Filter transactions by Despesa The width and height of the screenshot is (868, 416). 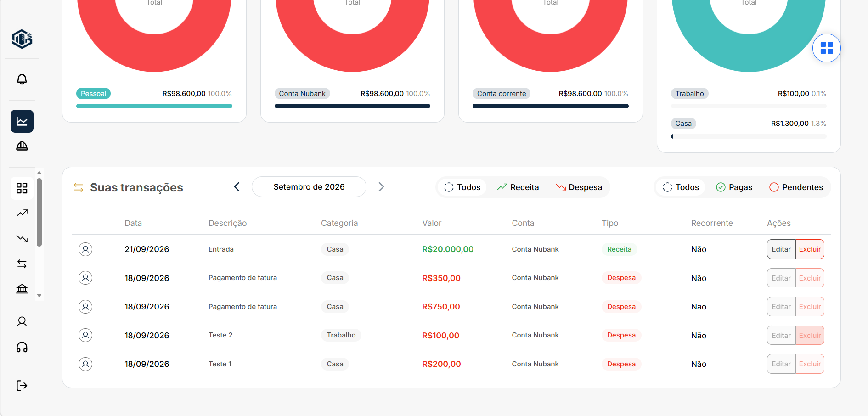[579, 187]
